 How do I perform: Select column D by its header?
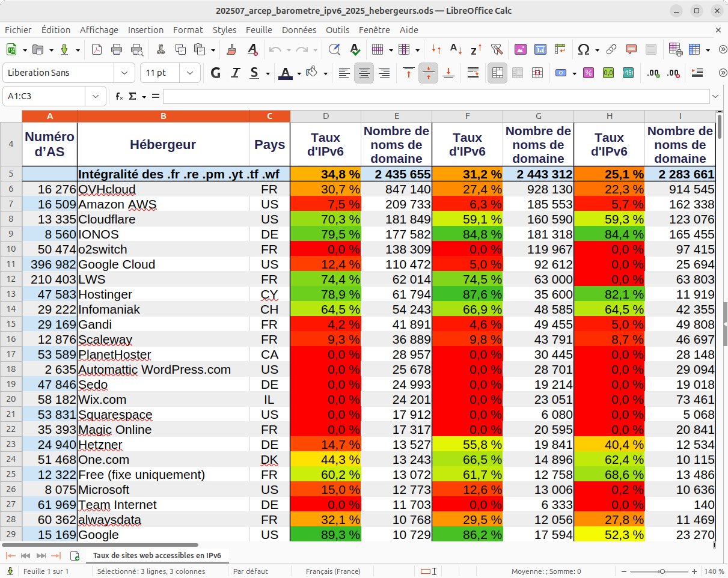pyautogui.click(x=325, y=116)
